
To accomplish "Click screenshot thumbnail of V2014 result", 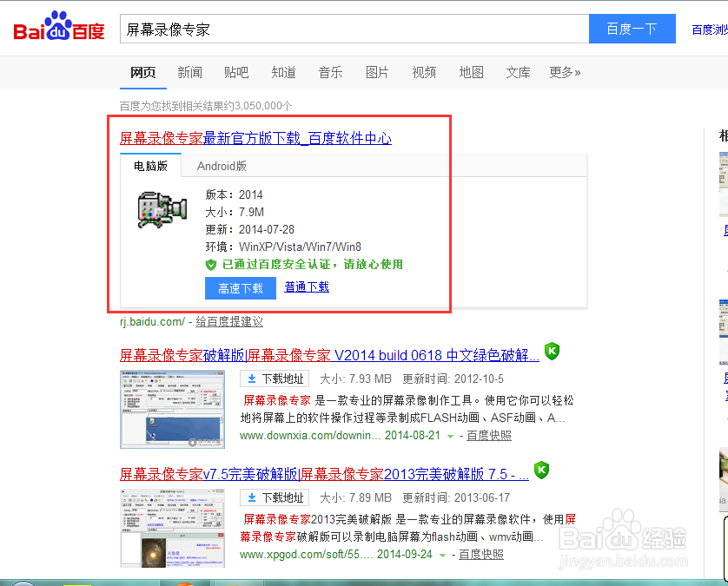I will [x=172, y=409].
